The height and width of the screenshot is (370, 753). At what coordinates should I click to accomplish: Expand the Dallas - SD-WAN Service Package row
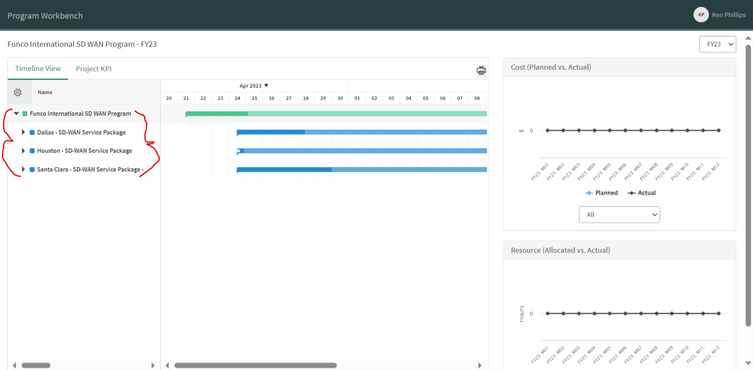(23, 132)
